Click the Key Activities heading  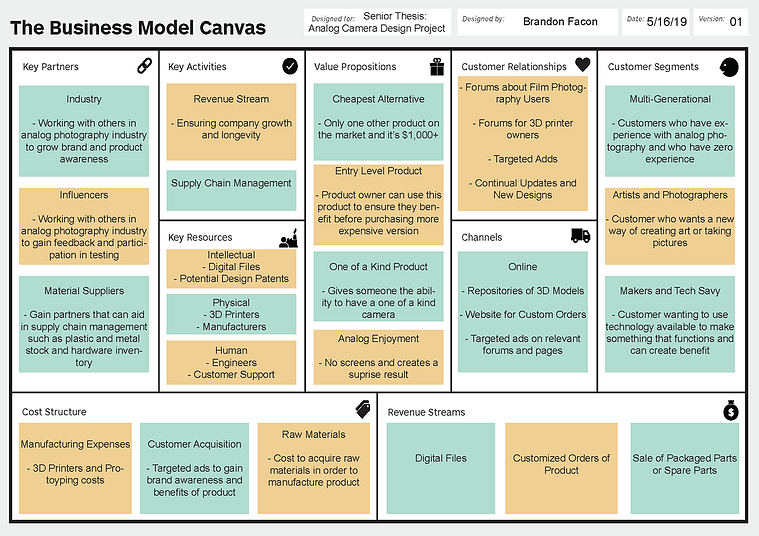197,67
